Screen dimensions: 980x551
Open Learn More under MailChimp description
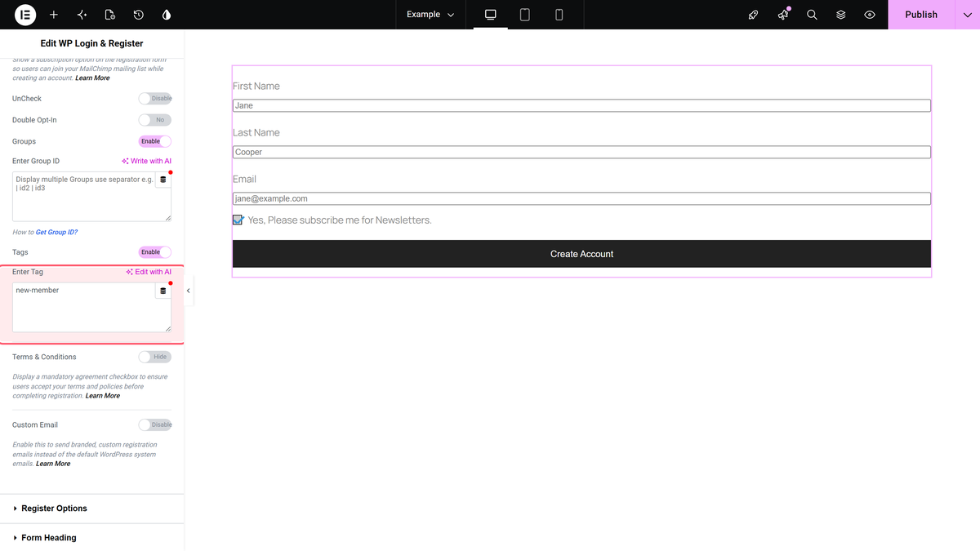point(92,78)
